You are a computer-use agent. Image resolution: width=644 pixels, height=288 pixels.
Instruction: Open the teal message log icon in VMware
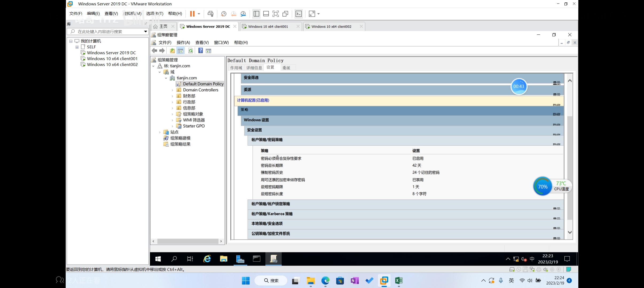pyautogui.click(x=569, y=269)
